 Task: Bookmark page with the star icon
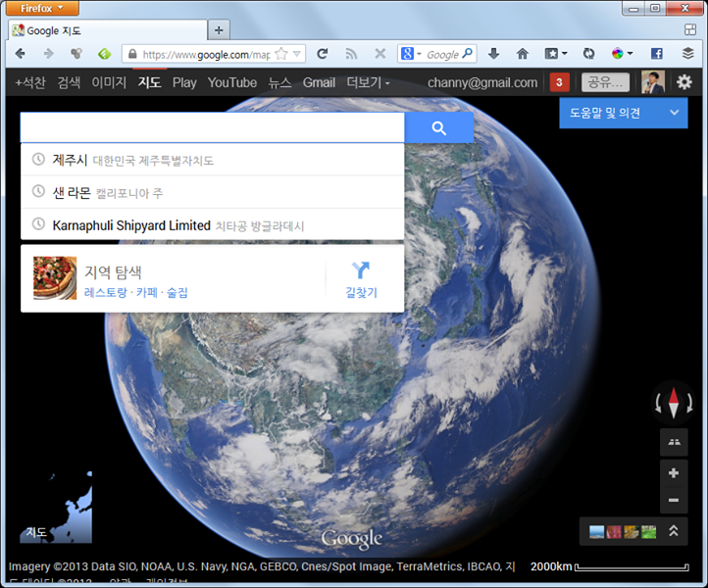[x=281, y=54]
